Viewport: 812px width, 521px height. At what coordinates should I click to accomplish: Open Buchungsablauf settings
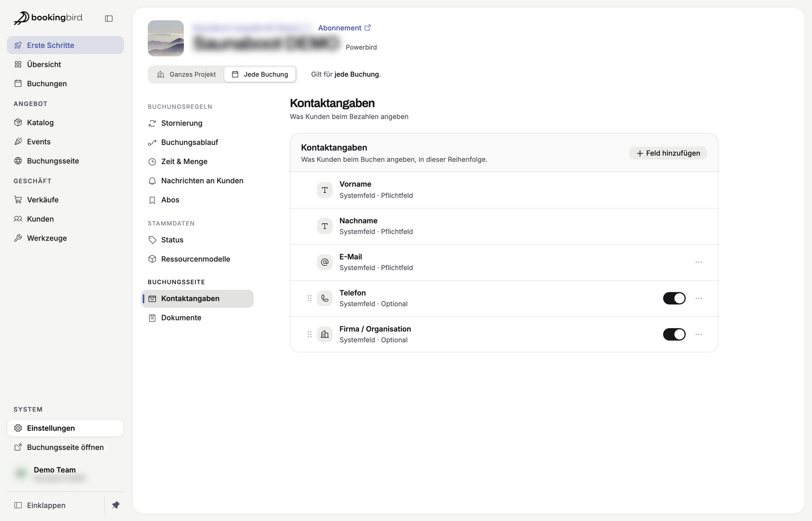click(197, 143)
